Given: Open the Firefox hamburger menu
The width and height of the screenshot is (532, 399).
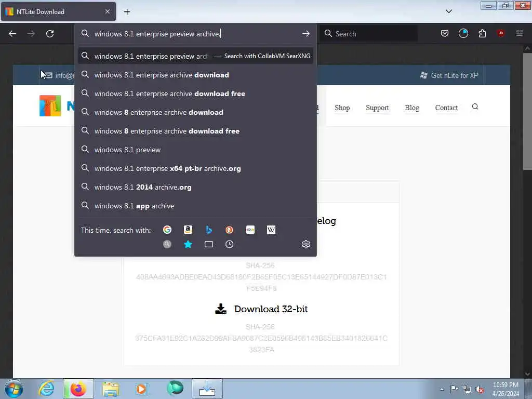Looking at the screenshot, I should pyautogui.click(x=520, y=33).
